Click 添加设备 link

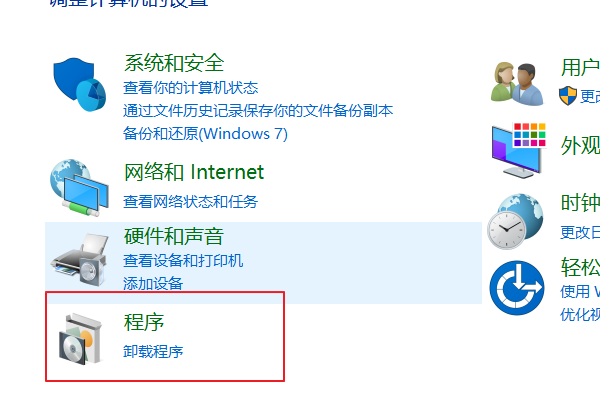tap(153, 284)
